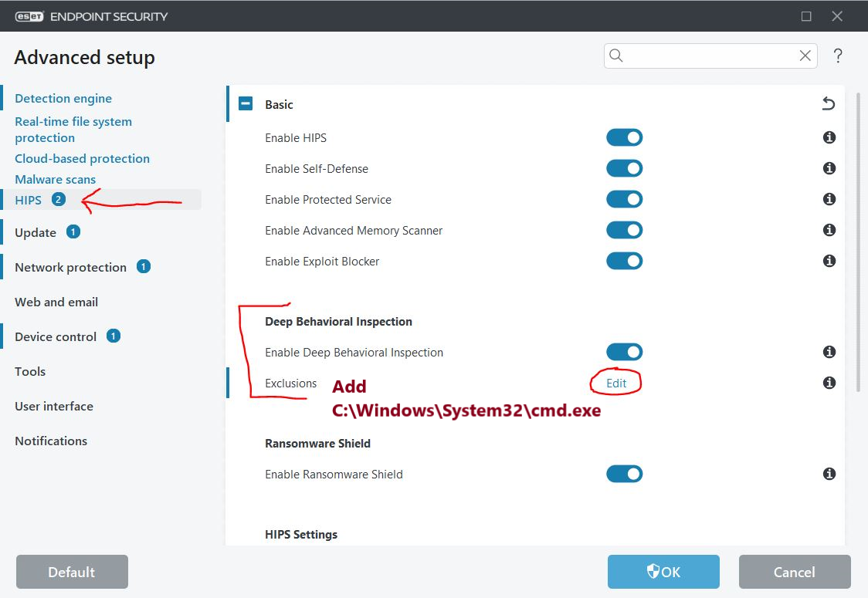Click the settings pane vertical scrollbar
The width and height of the screenshot is (868, 598).
tap(858, 242)
